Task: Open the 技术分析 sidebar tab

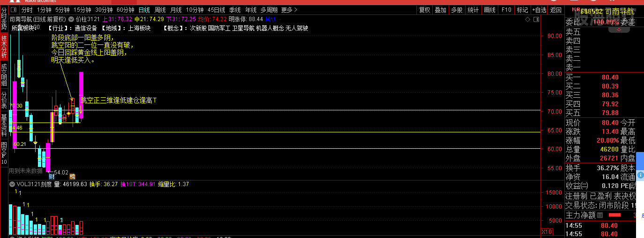Action: 4,47
